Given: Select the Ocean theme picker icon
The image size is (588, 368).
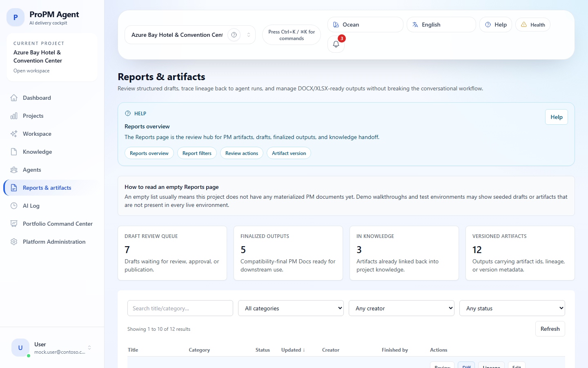Looking at the screenshot, I should coord(336,25).
